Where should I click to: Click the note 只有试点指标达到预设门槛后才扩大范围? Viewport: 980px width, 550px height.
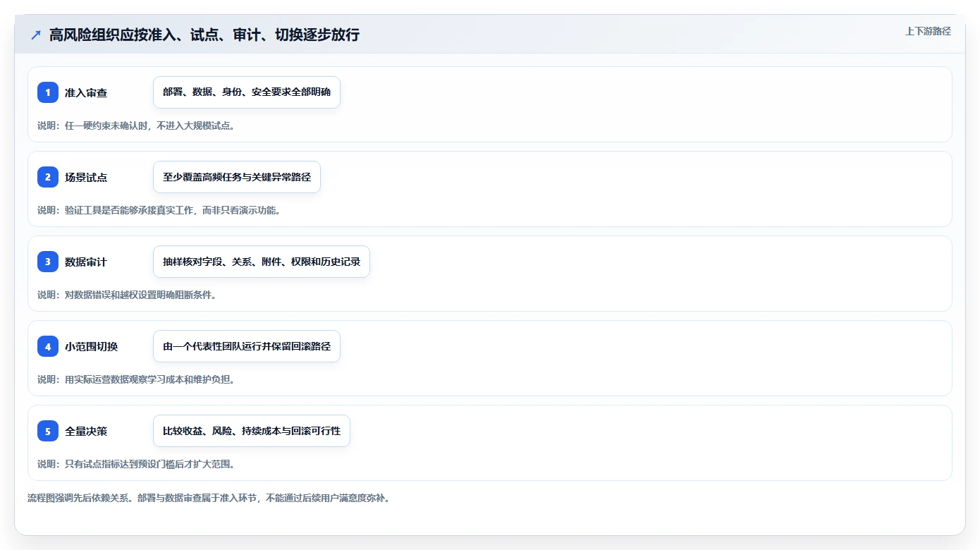point(136,464)
